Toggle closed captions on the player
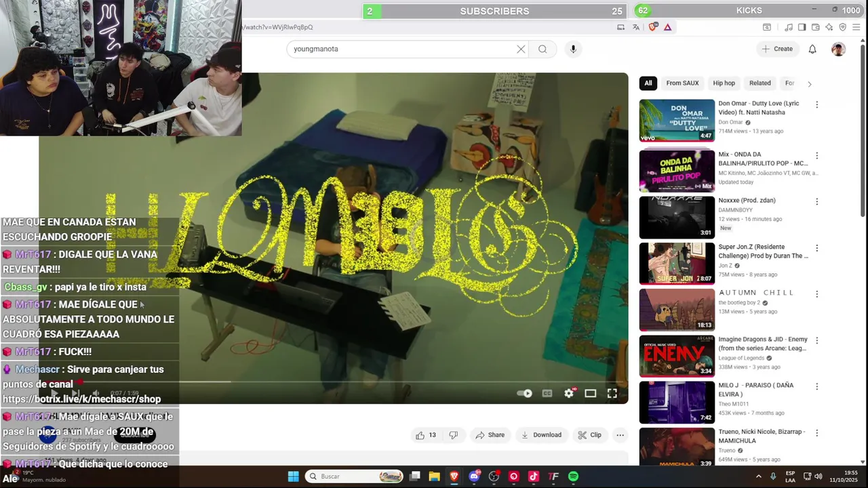 [x=547, y=393]
